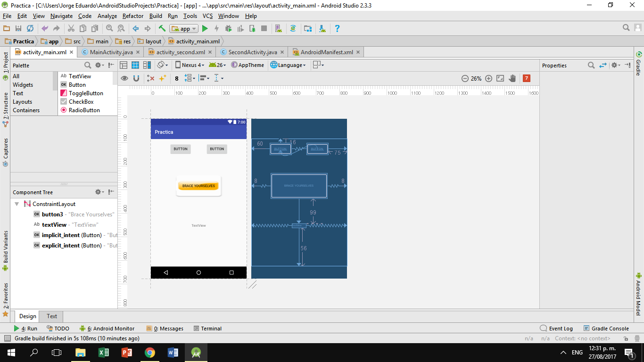The height and width of the screenshot is (362, 644).
Task: Switch to Blueprint surface view
Action: pyautogui.click(x=135, y=65)
